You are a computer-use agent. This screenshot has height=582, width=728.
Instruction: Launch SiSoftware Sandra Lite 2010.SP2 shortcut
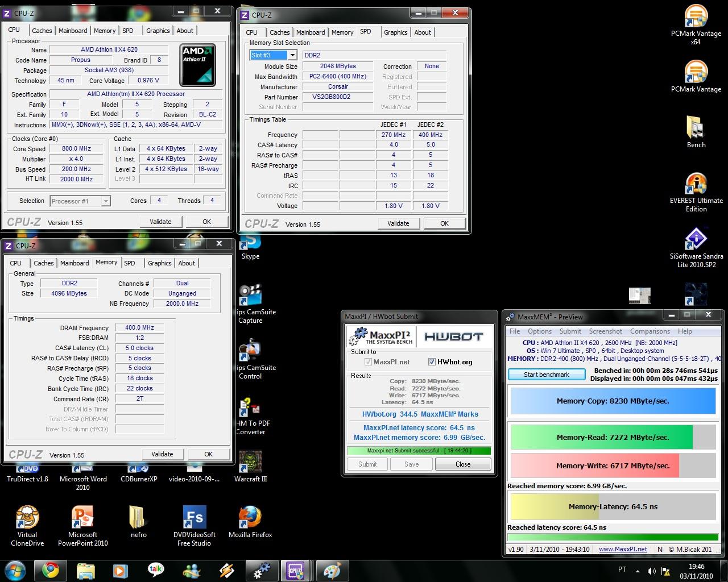[x=696, y=248]
